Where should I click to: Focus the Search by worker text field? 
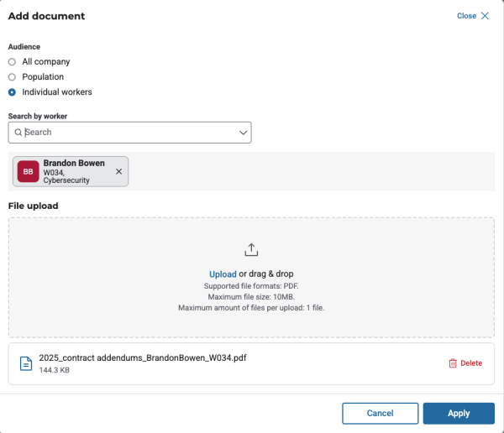tap(126, 133)
